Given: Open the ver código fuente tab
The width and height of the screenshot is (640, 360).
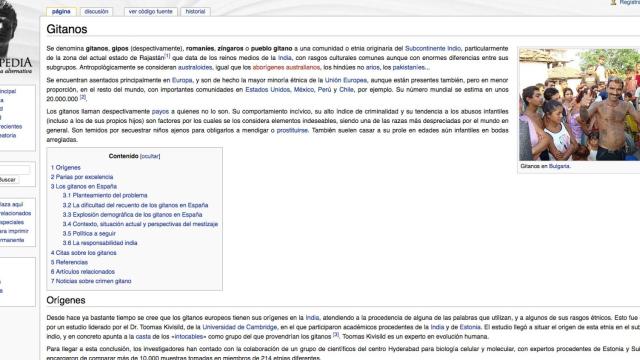Looking at the screenshot, I should pos(151,12).
